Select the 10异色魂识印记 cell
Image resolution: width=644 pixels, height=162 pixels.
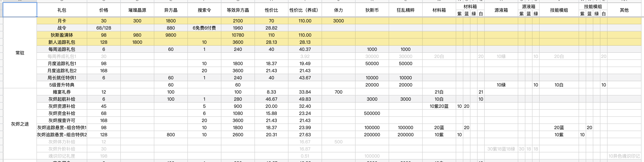[624, 156]
